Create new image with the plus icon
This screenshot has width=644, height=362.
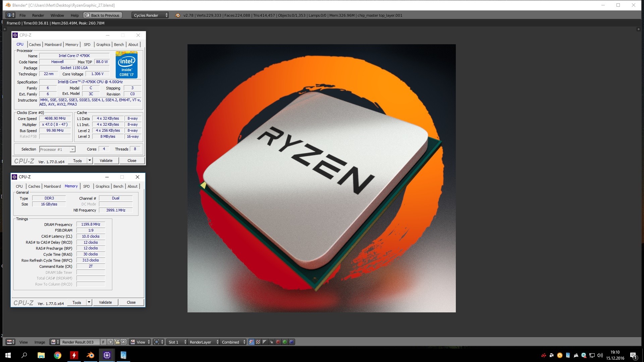pos(110,342)
